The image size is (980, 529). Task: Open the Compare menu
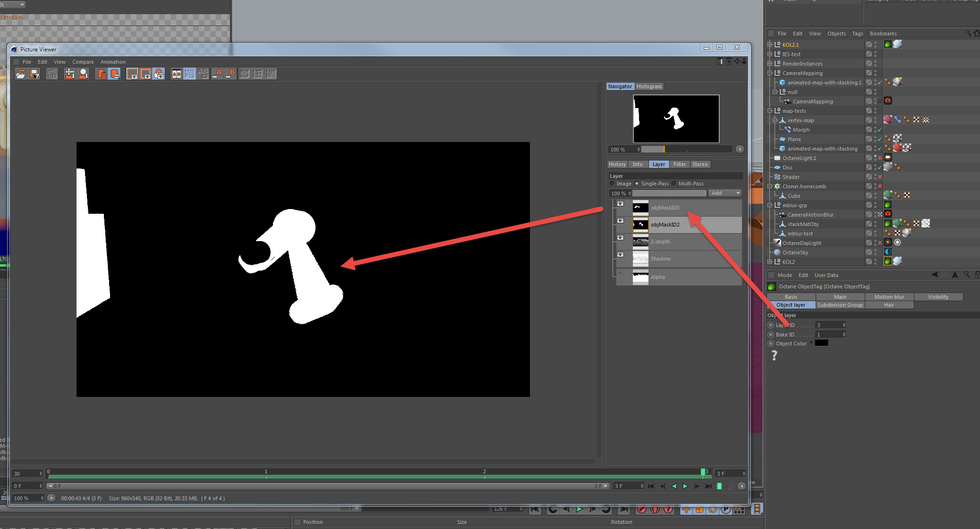tap(83, 62)
